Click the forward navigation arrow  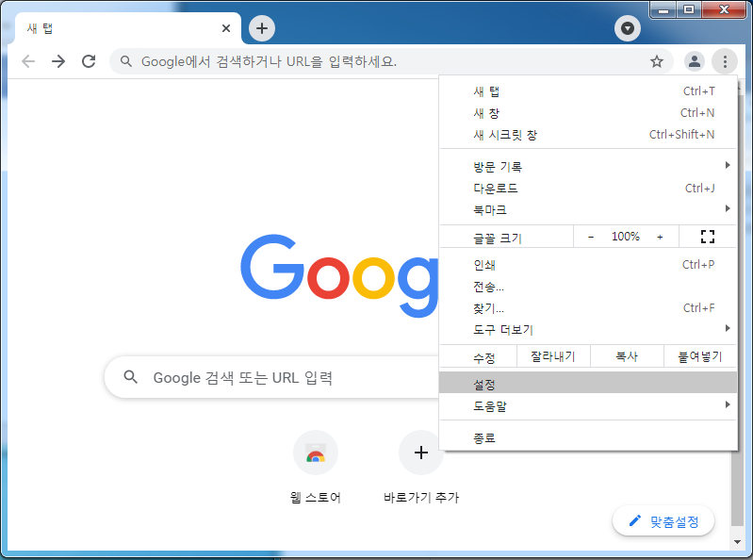pos(58,61)
